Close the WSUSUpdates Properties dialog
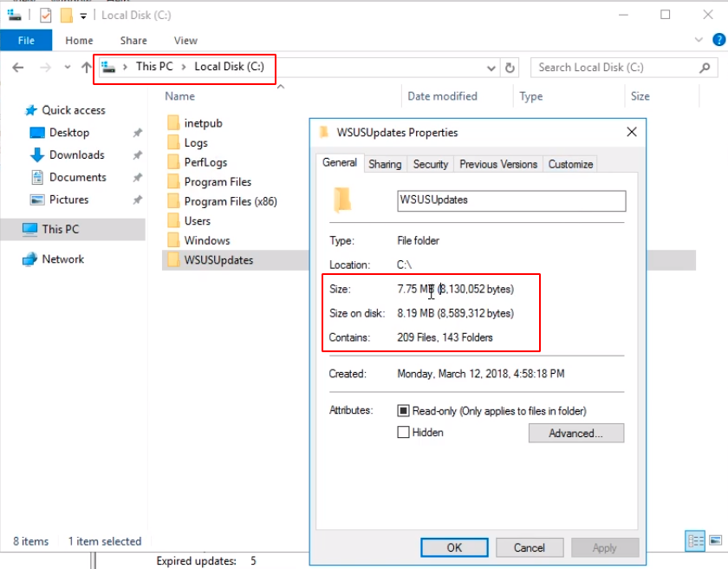This screenshot has height=569, width=728. 632,133
